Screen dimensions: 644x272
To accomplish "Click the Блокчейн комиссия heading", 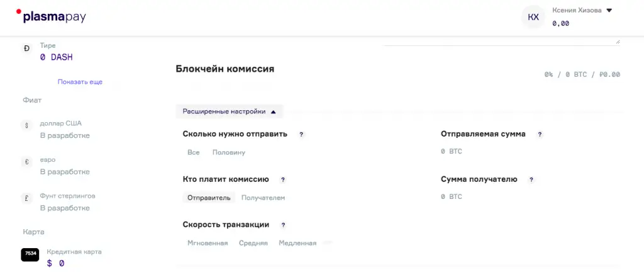I will click(x=225, y=69).
